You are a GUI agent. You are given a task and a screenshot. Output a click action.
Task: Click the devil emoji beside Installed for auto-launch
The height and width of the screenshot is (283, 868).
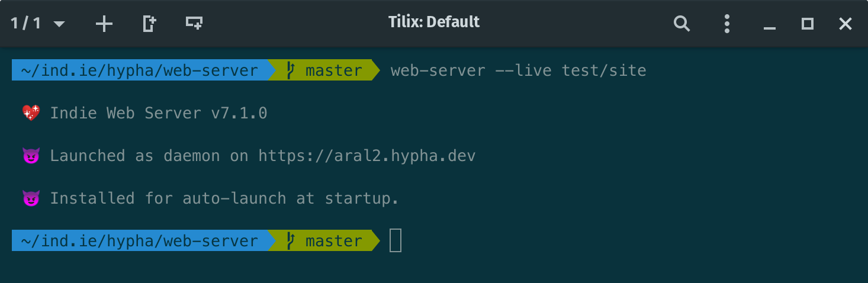(x=31, y=198)
